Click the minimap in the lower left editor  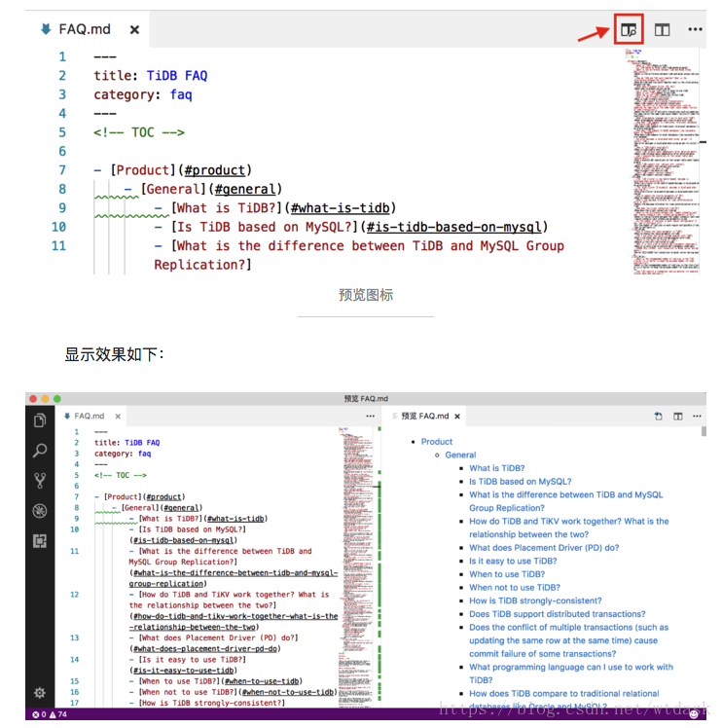coord(356,567)
